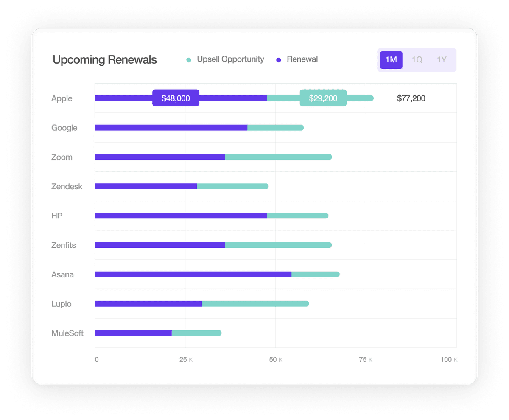Click Zoom's purple renewal bar
This screenshot has height=420, width=509.
[x=160, y=157]
